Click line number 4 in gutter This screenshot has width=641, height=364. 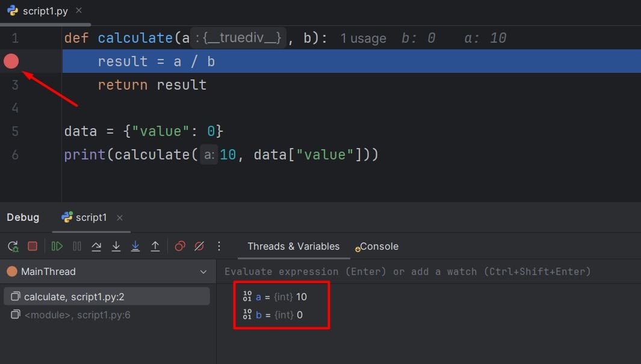pyautogui.click(x=15, y=108)
